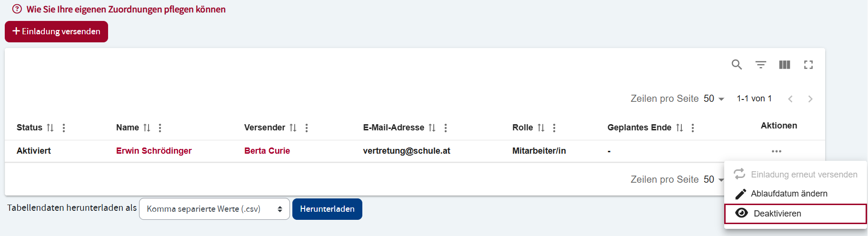Open the export format dropdown (.csv)

214,209
